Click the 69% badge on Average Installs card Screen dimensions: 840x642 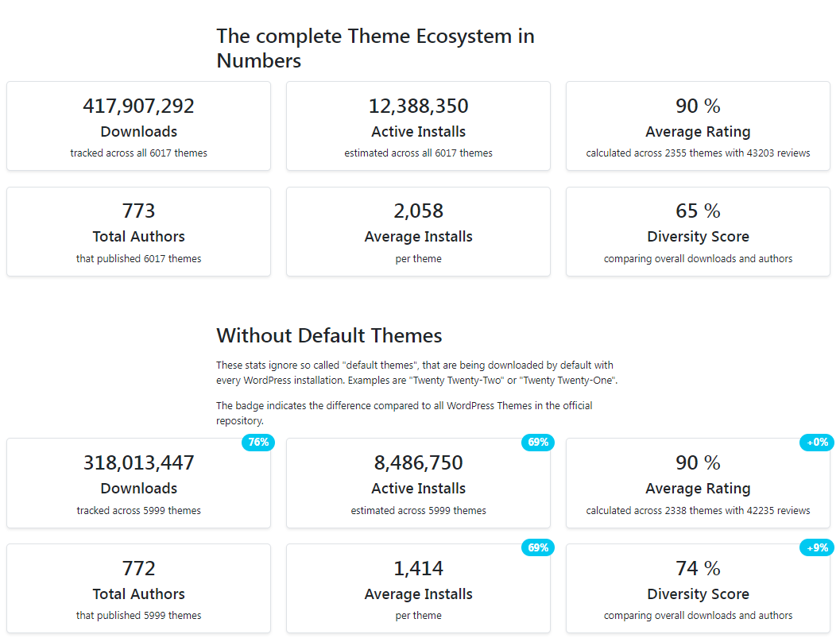tap(538, 547)
